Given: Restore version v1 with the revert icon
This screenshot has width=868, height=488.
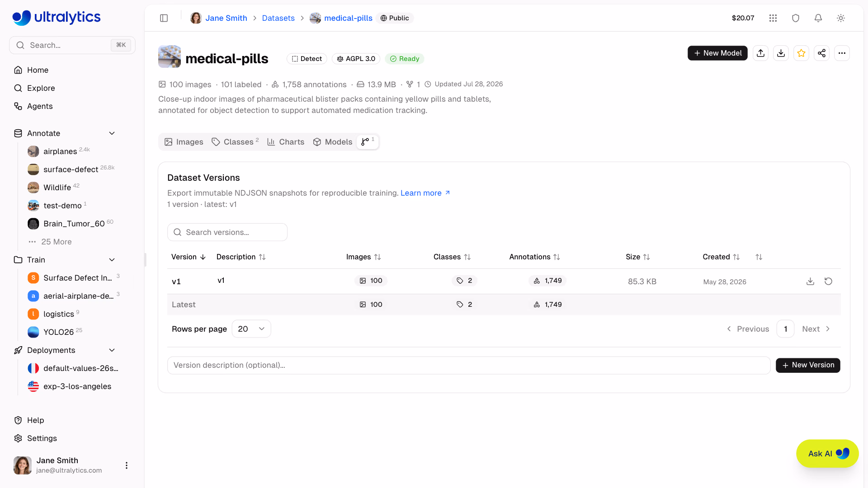Looking at the screenshot, I should click(828, 282).
